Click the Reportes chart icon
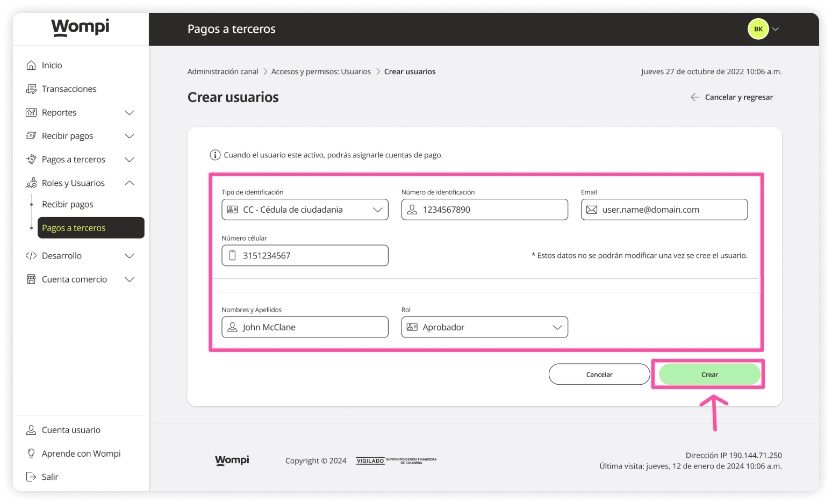832x504 pixels. (32, 112)
